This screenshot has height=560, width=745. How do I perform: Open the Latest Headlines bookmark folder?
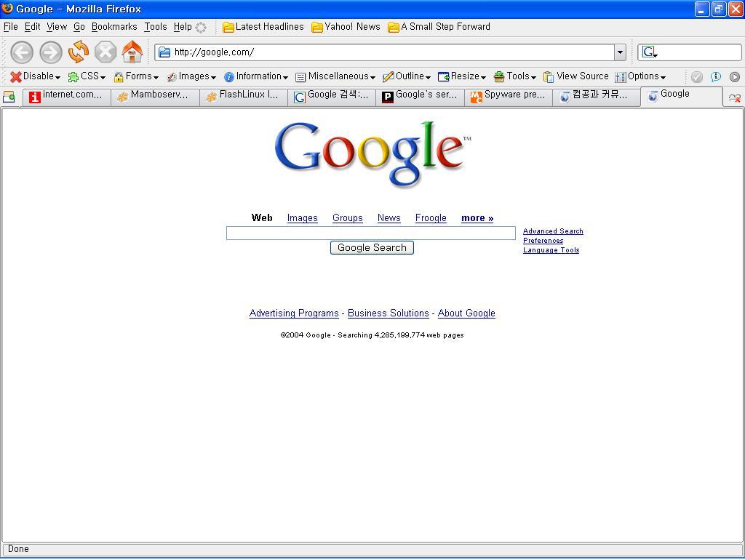[263, 27]
